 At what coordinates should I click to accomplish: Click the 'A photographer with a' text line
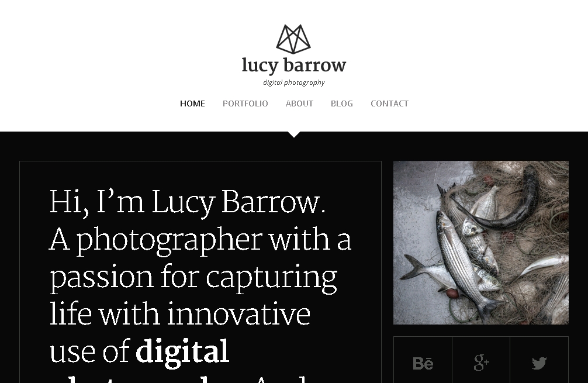point(200,240)
